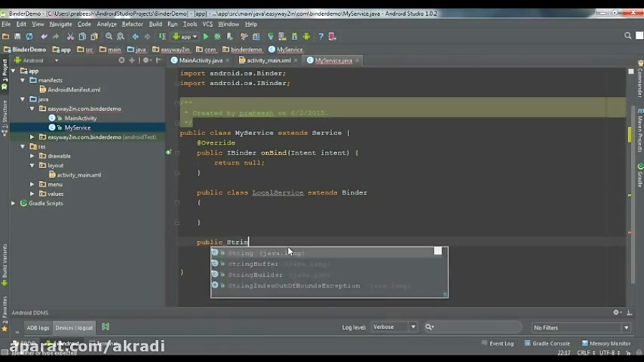Click the Forward navigation arrow
The height and width of the screenshot is (362, 644).
pos(147,36)
